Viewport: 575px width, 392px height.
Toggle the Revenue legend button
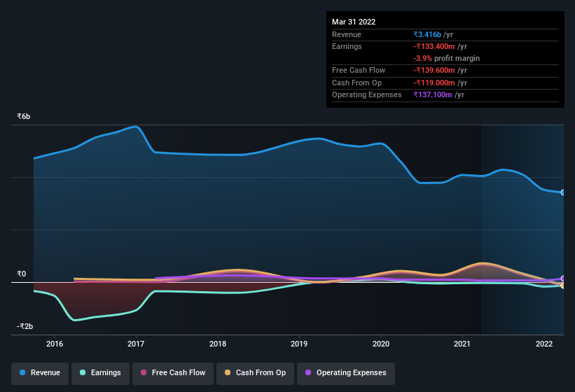coord(40,373)
